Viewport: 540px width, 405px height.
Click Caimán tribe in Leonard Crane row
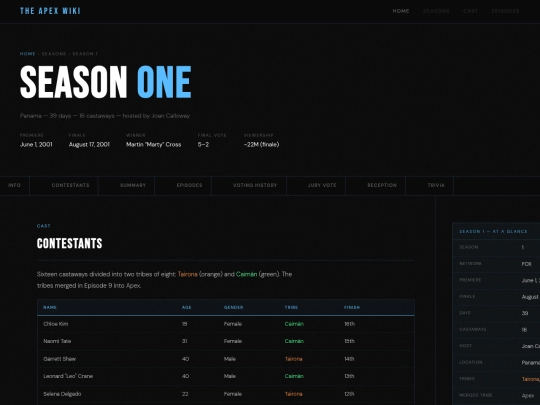coord(294,376)
